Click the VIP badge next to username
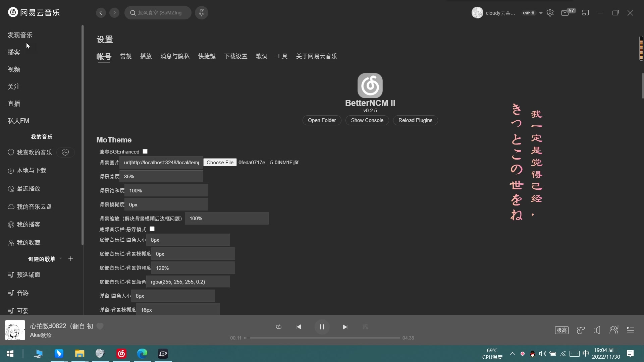The image size is (644, 362). [x=529, y=13]
